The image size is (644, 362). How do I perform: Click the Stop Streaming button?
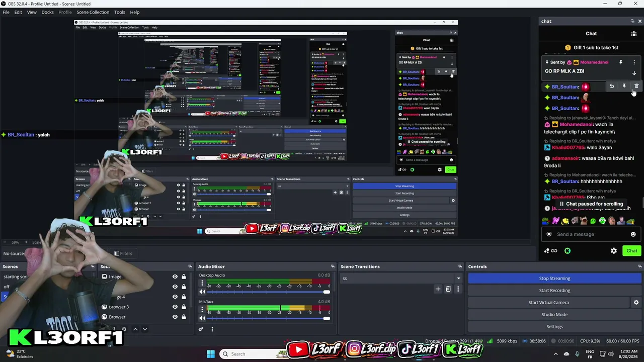coord(554,279)
